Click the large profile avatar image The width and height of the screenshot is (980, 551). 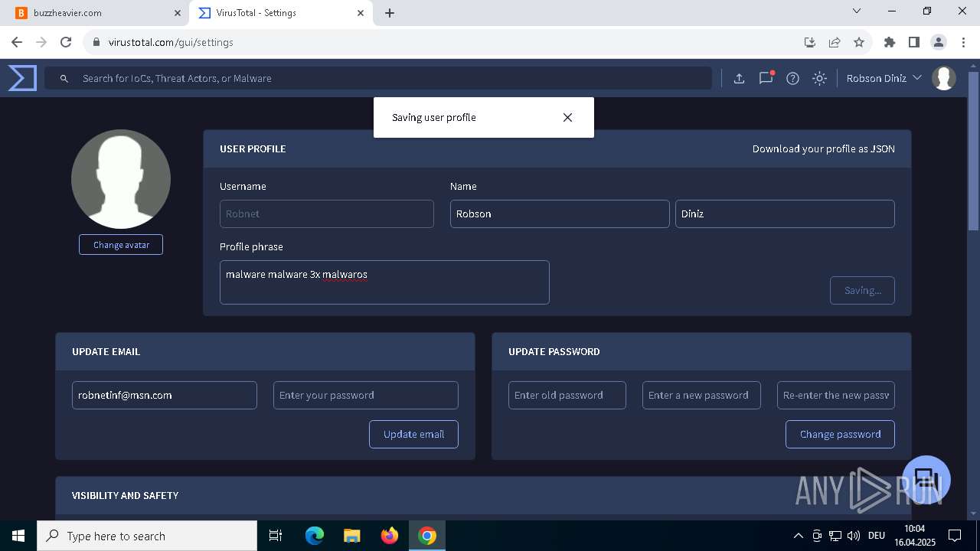click(x=121, y=179)
